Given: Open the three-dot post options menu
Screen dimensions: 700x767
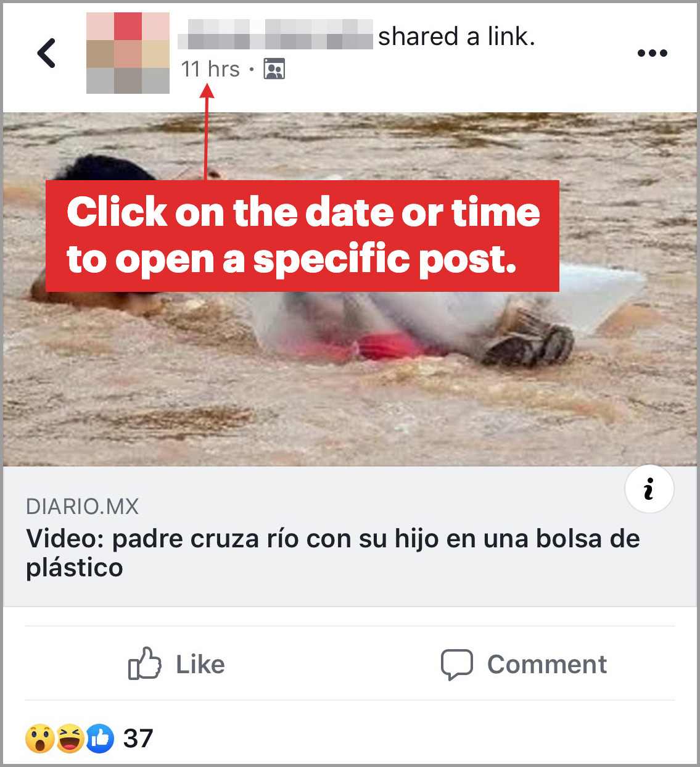Looking at the screenshot, I should 653,53.
